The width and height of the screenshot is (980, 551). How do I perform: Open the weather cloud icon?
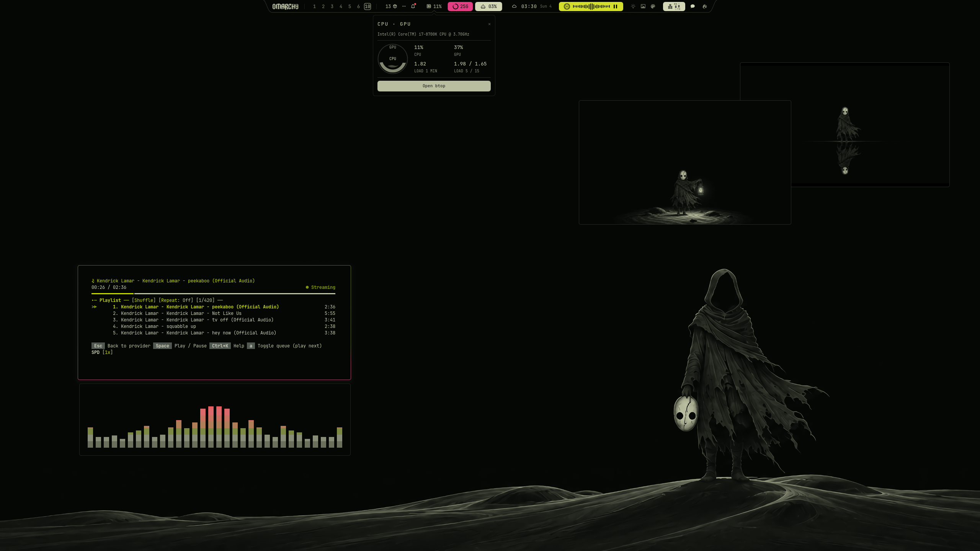[514, 7]
